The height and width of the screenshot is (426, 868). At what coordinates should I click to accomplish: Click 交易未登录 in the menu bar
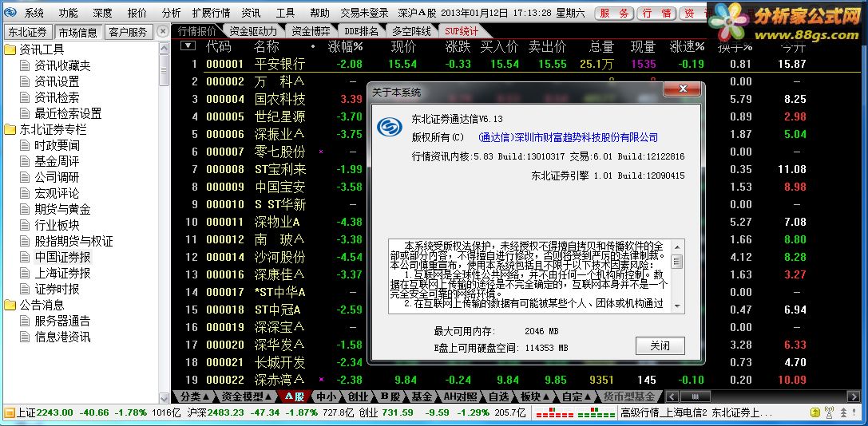point(364,14)
